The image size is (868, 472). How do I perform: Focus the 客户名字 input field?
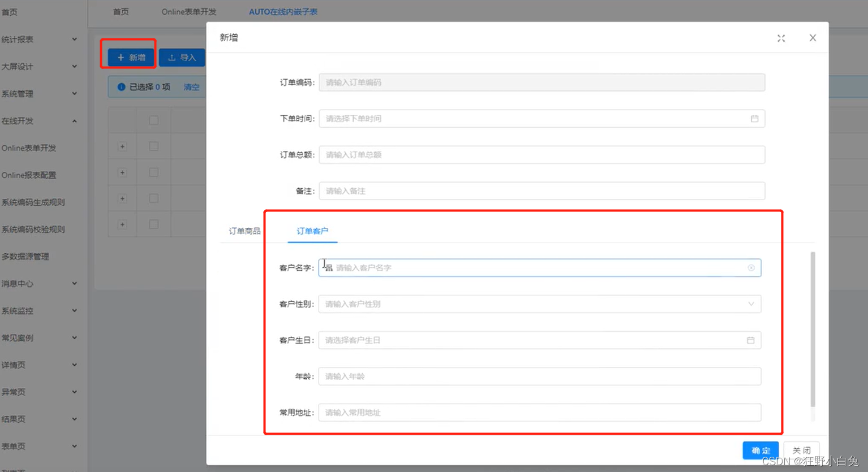(540, 268)
